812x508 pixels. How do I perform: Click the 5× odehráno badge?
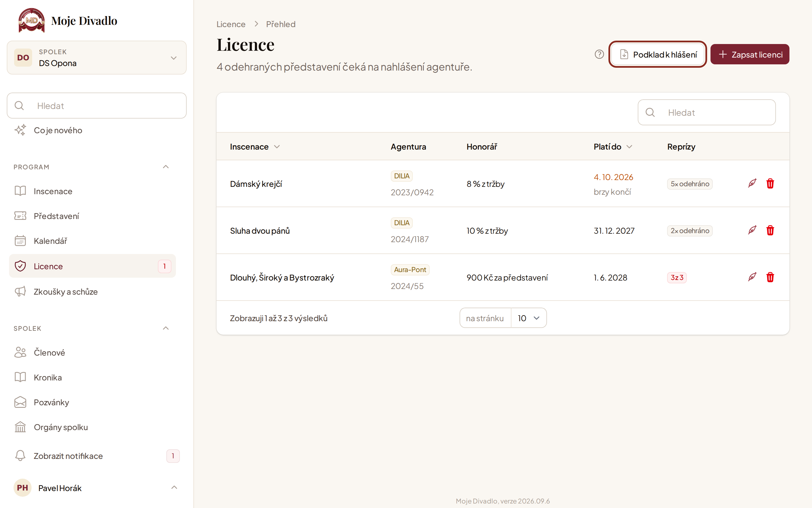[x=690, y=184]
